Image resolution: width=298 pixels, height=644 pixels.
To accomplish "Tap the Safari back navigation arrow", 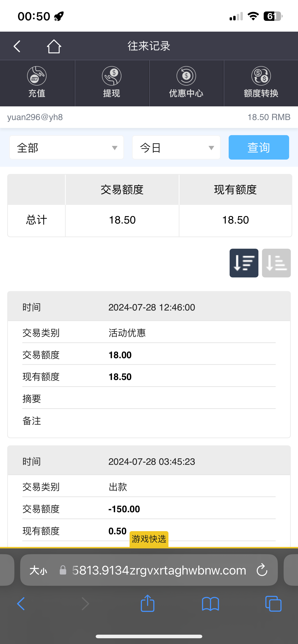I will [x=21, y=604].
